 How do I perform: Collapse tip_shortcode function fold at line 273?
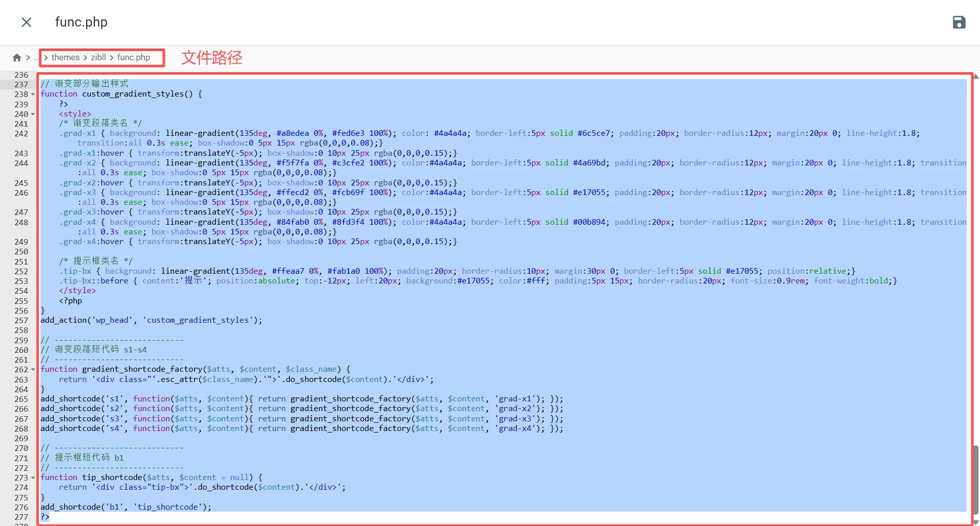pyautogui.click(x=33, y=477)
